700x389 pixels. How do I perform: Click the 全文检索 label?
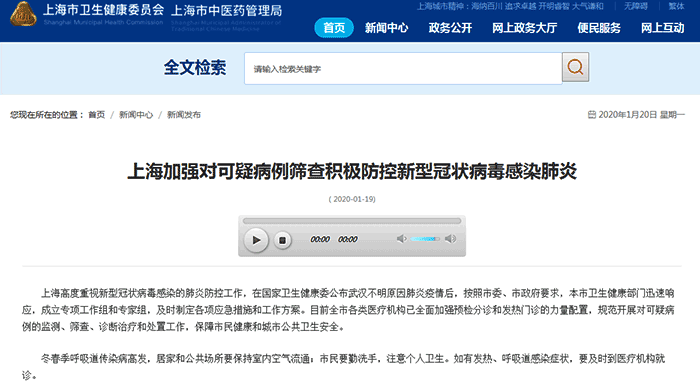tap(195, 68)
